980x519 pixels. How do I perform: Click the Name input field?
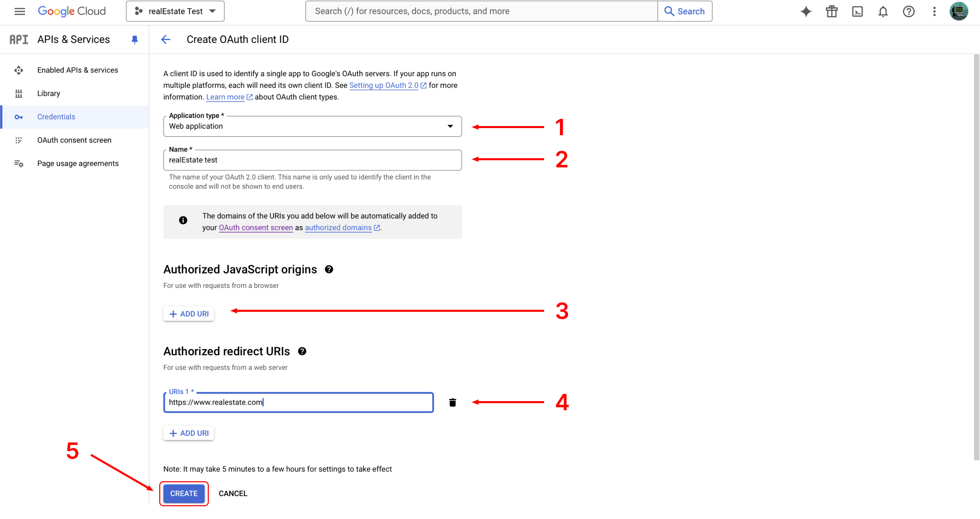(x=312, y=160)
